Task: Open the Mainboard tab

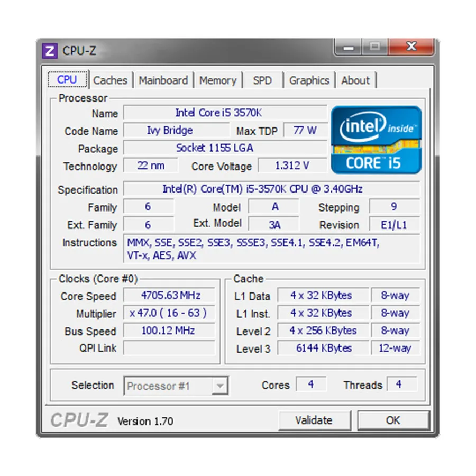Action: point(163,80)
